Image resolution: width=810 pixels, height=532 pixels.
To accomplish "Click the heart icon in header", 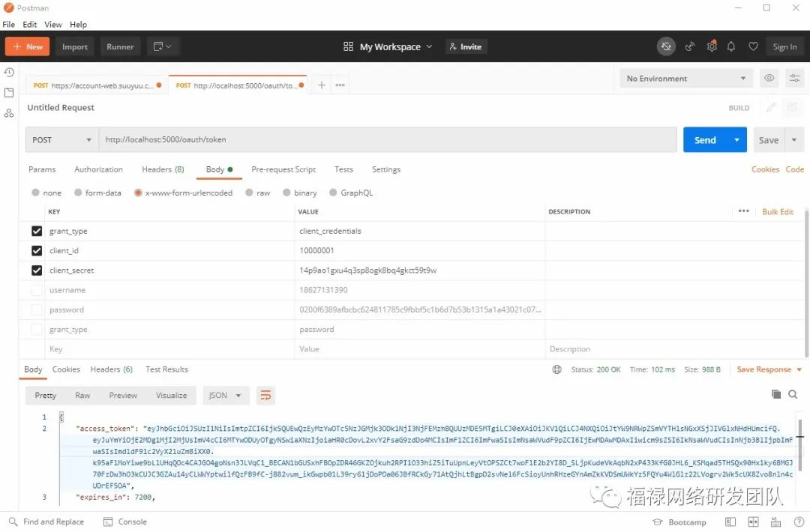I will coord(753,46).
